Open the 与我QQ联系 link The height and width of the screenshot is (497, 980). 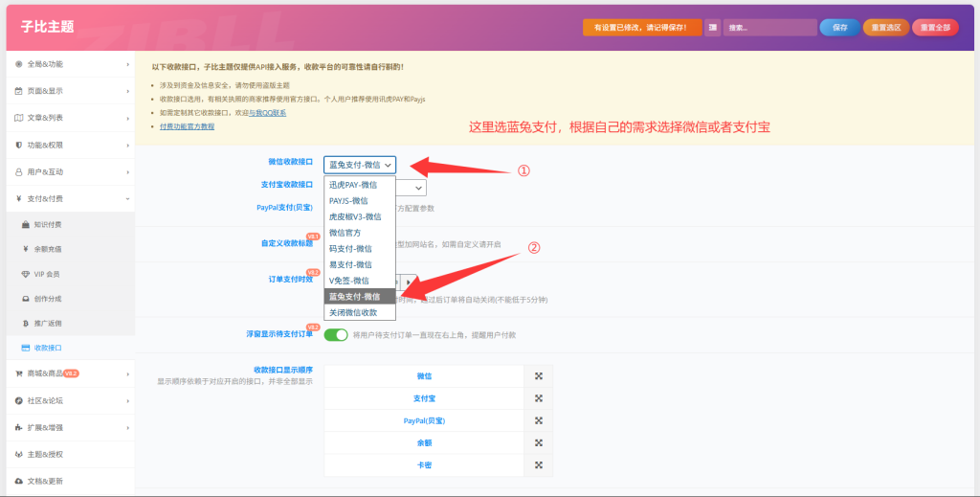click(x=268, y=113)
